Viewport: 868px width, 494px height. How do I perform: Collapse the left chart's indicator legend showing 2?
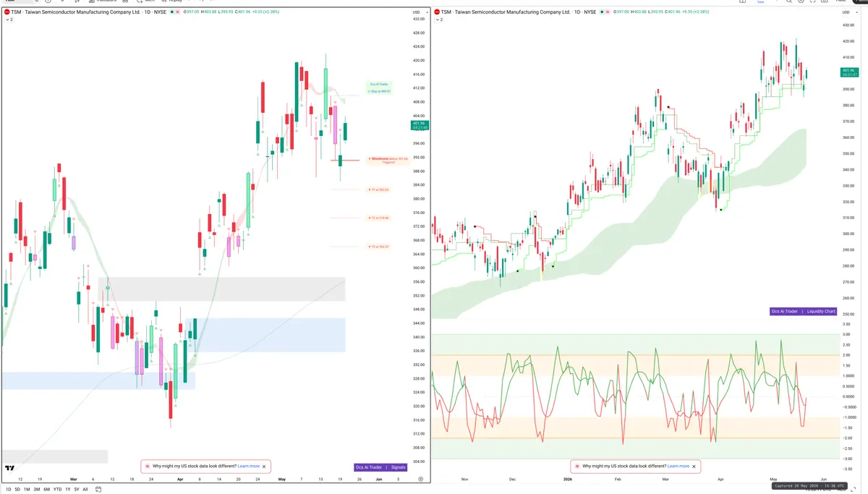(x=9, y=20)
